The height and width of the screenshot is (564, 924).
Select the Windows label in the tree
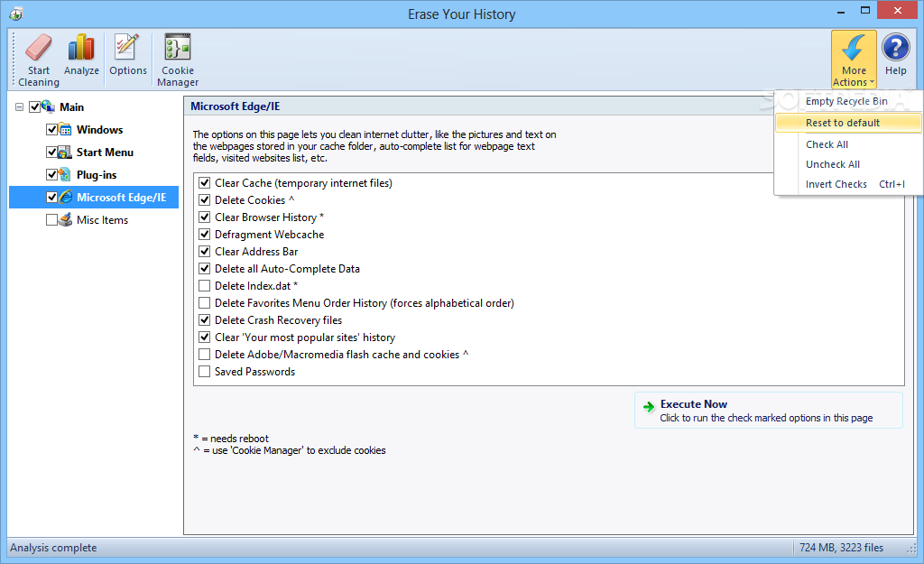click(99, 130)
